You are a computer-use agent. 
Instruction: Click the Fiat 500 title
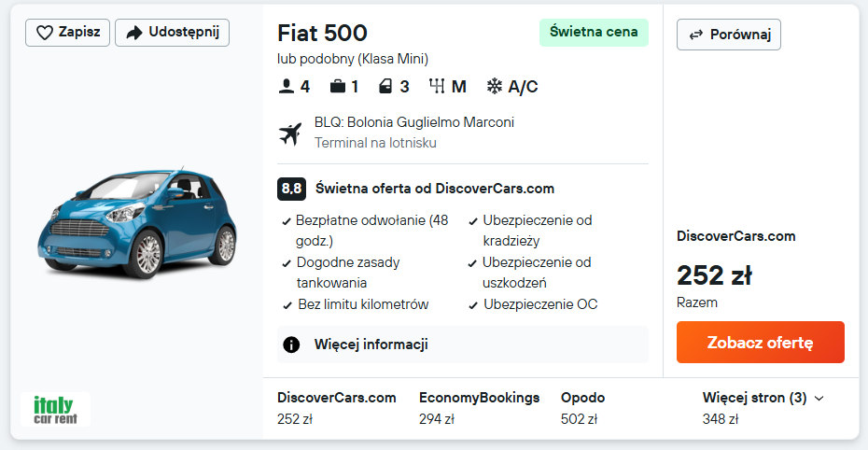tap(322, 34)
